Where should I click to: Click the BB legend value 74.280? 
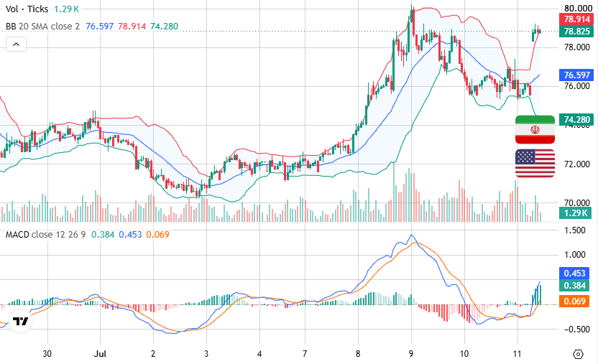pyautogui.click(x=164, y=27)
